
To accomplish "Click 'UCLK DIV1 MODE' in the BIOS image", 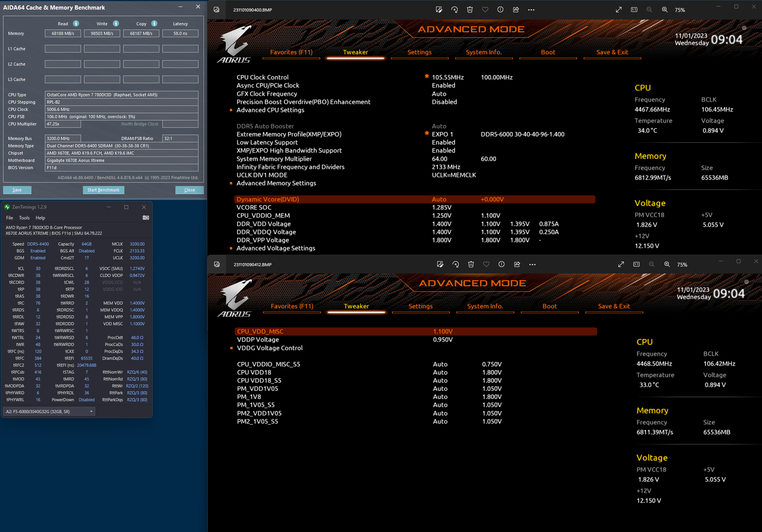I will (x=262, y=175).
